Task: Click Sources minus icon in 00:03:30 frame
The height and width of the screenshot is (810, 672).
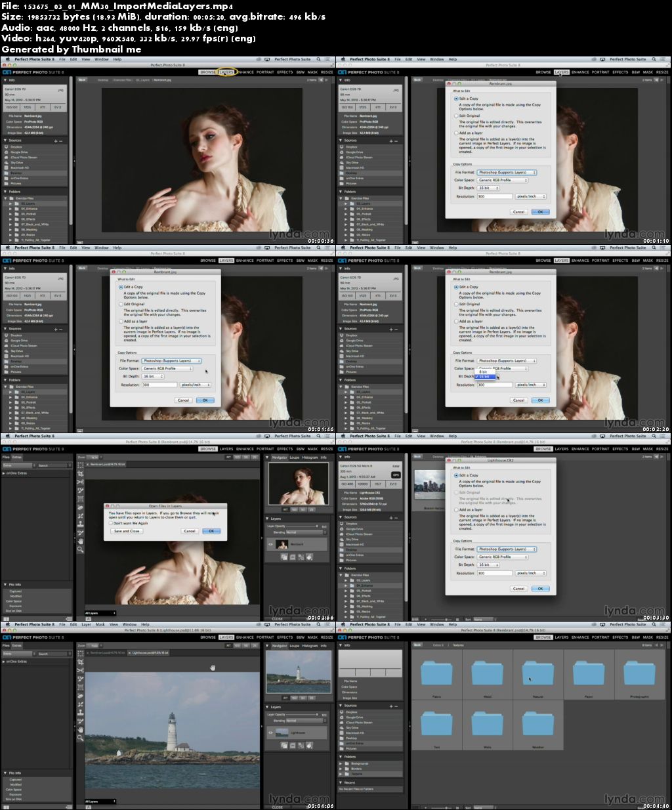Action: click(x=396, y=517)
